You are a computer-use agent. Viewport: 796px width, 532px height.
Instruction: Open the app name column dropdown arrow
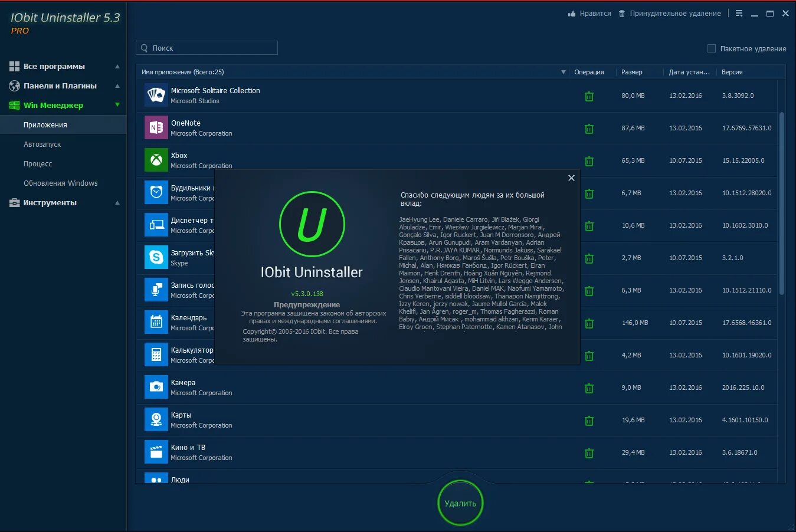click(564, 73)
